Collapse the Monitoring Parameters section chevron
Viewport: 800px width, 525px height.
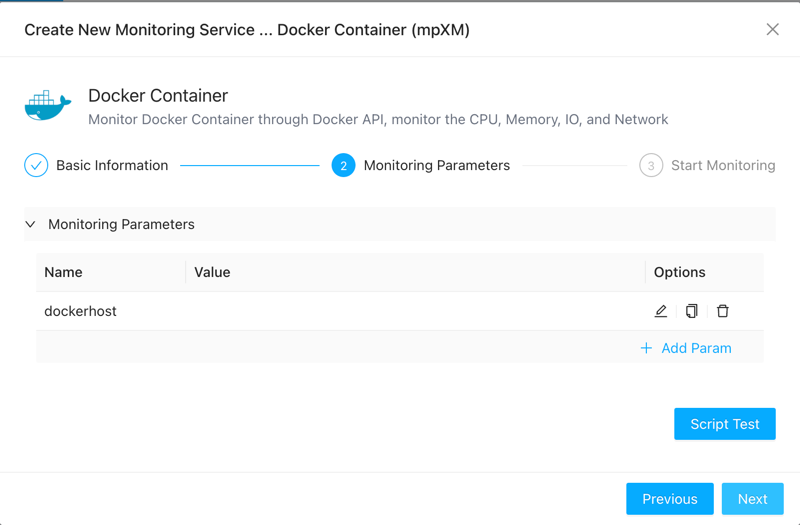(x=30, y=224)
